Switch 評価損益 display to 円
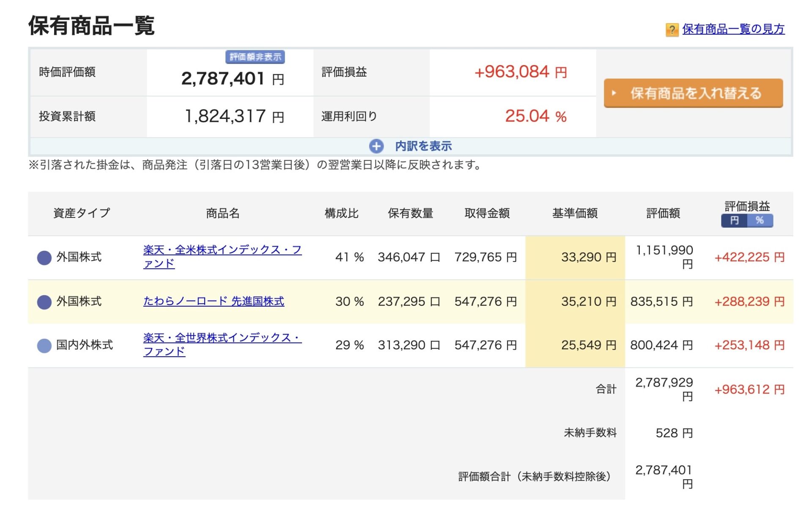812x522 pixels. tap(734, 220)
